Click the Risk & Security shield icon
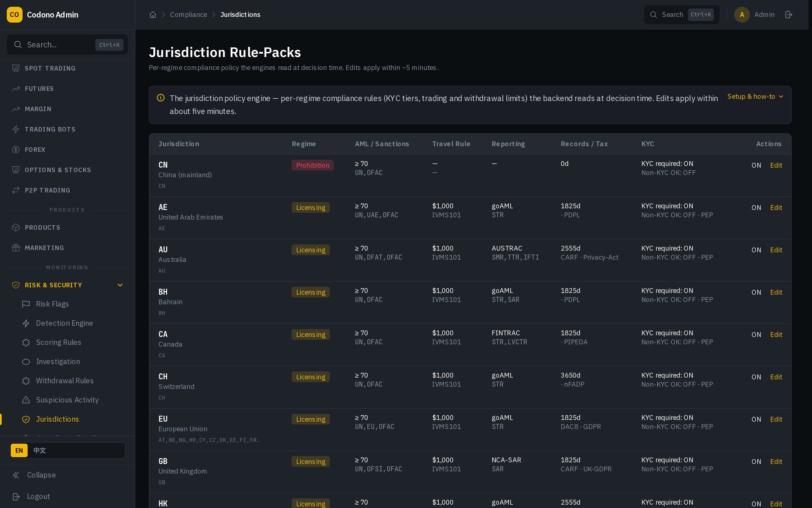The image size is (812, 508). click(16, 285)
